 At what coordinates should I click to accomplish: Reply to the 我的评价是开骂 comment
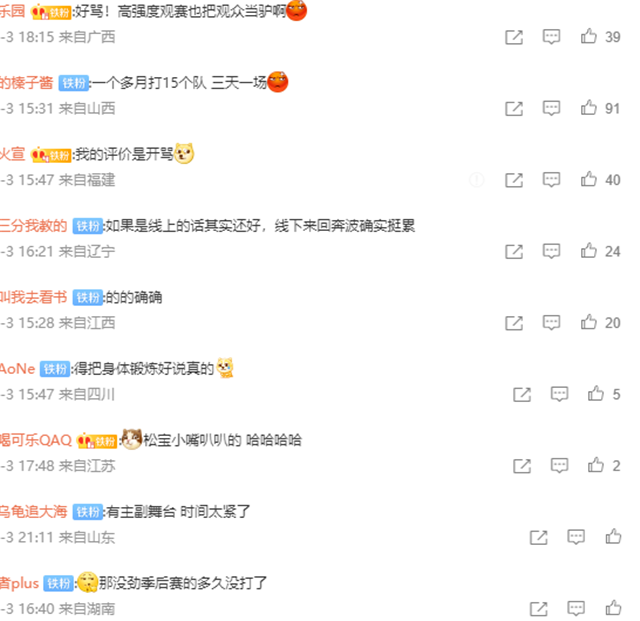click(551, 180)
